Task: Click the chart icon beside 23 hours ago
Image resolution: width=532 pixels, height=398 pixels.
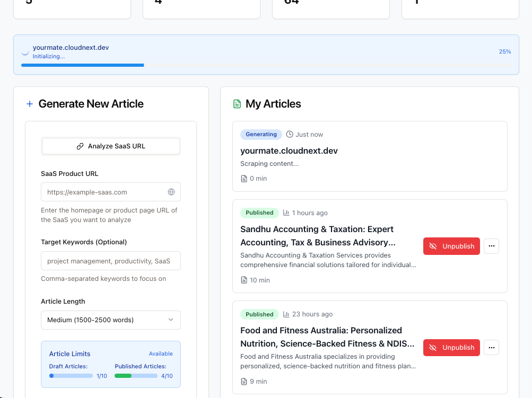Action: click(286, 314)
